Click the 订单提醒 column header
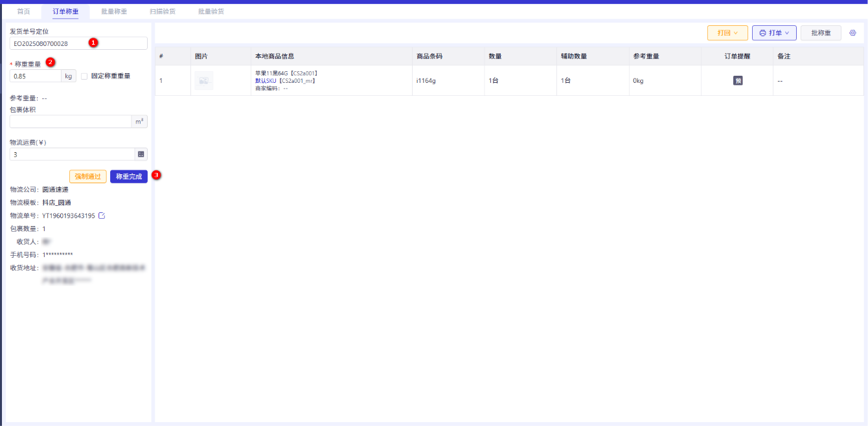The height and width of the screenshot is (426, 868). pos(737,56)
